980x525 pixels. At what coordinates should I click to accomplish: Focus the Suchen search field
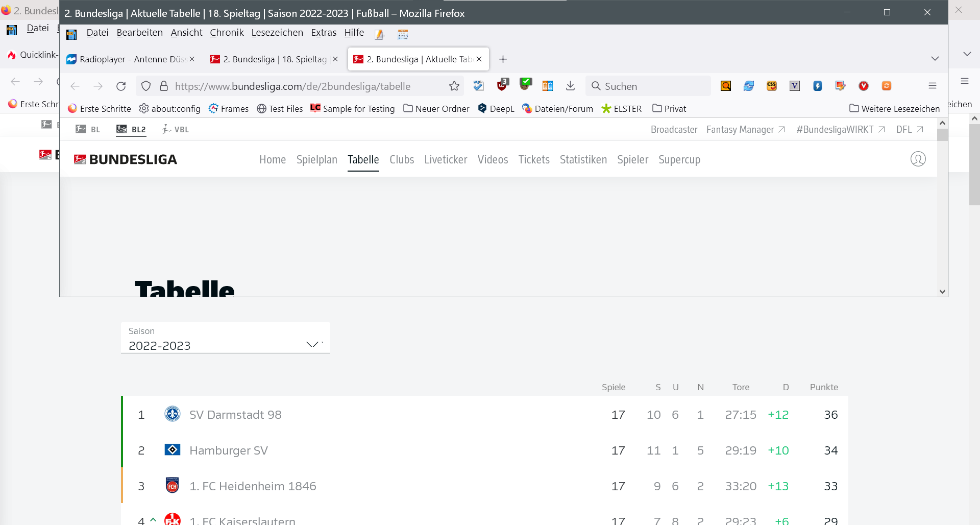point(648,86)
